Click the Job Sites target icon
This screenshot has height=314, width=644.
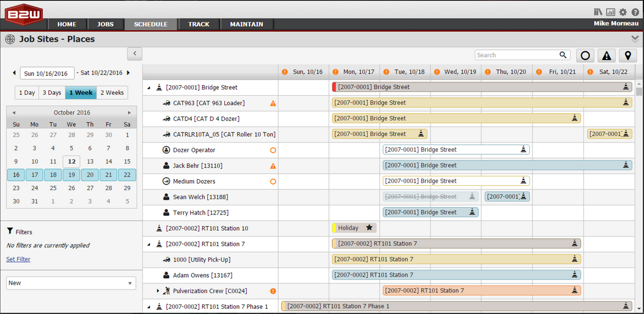point(10,39)
